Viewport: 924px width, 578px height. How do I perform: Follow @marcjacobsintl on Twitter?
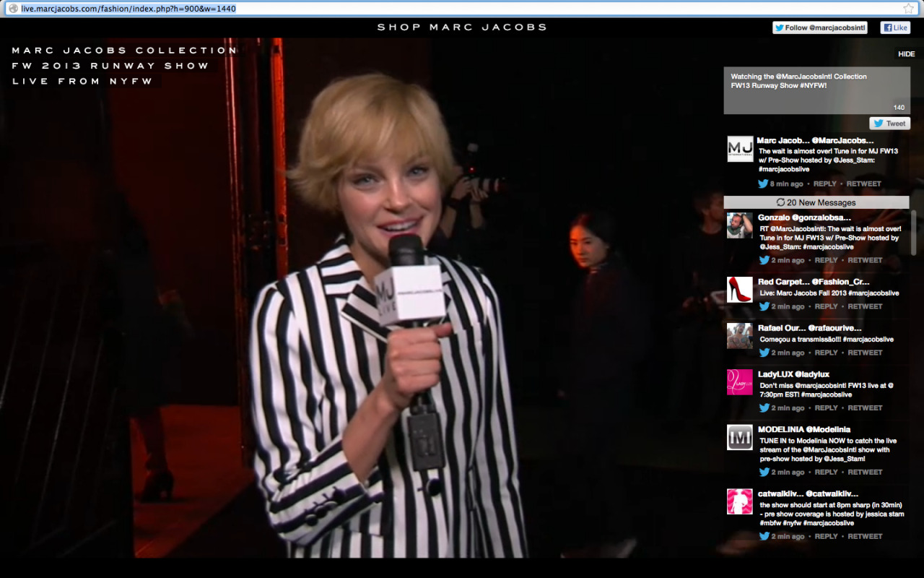coord(819,27)
